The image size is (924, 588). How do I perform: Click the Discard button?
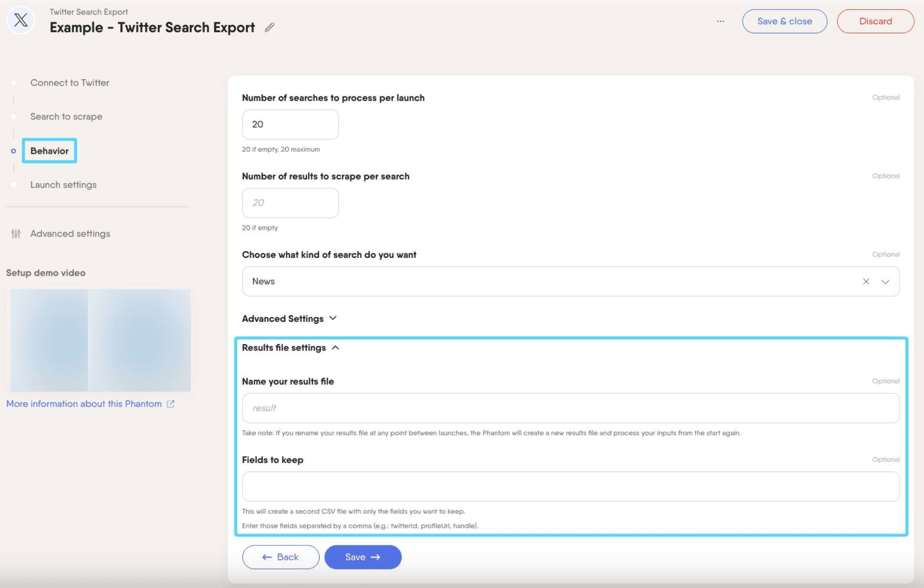tap(875, 21)
